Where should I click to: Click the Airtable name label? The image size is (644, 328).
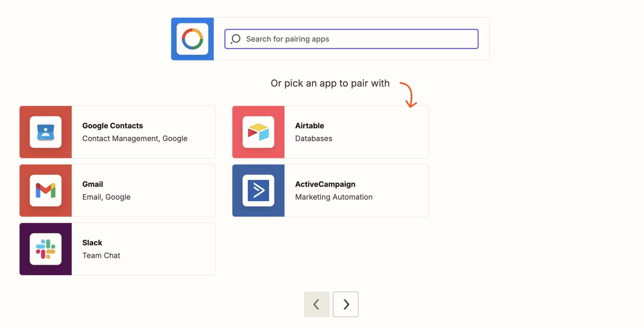point(309,125)
